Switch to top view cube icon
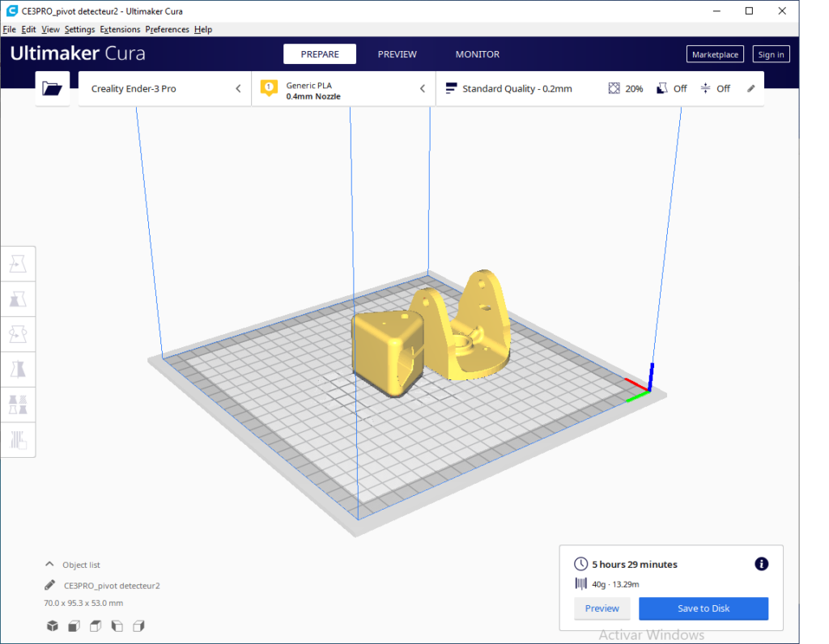Image resolution: width=829 pixels, height=644 pixels. pyautogui.click(x=96, y=625)
